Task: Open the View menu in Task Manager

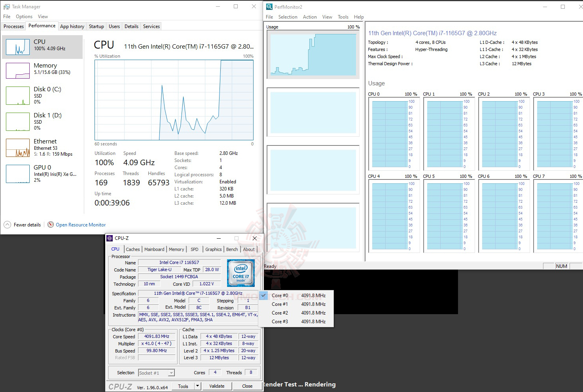Action: tap(43, 17)
